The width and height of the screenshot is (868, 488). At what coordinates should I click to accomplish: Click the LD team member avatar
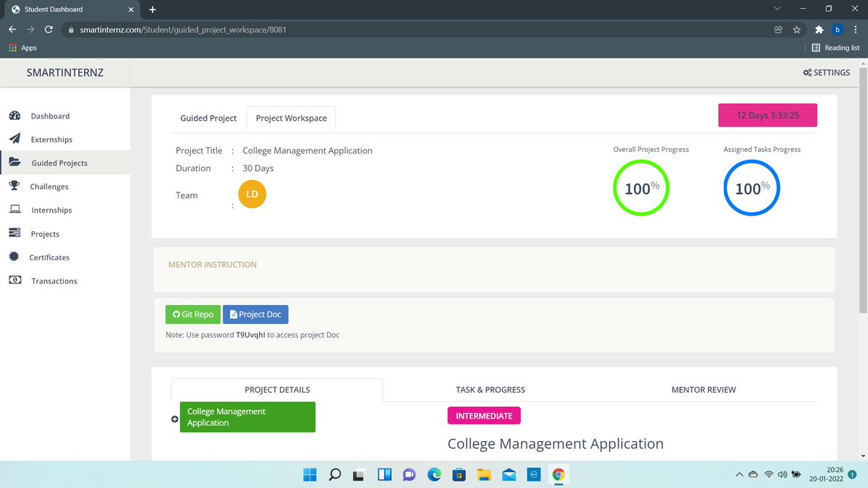click(x=252, y=194)
